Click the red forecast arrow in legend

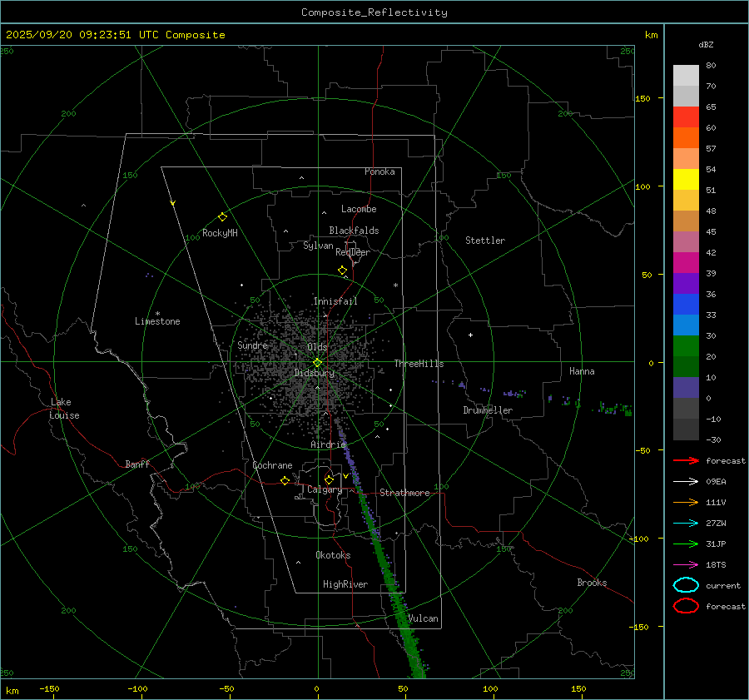(x=686, y=460)
